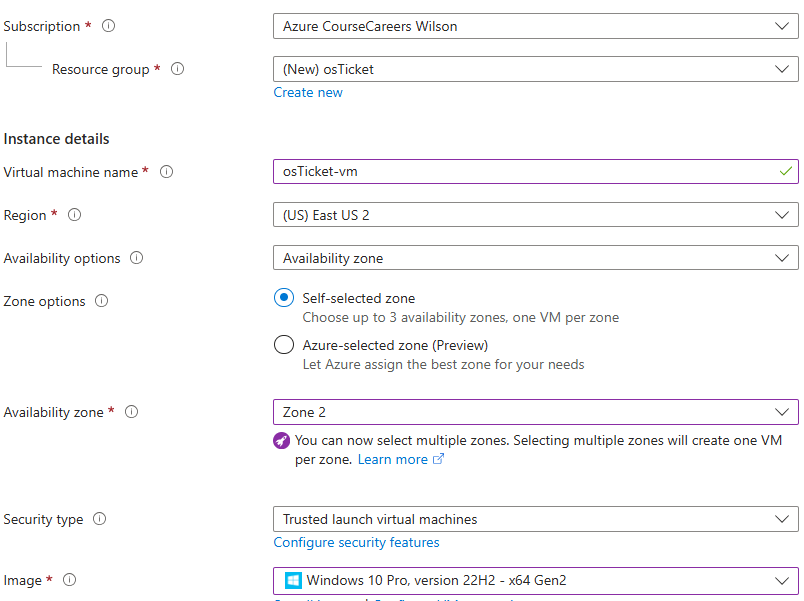The height and width of the screenshot is (601, 804).
Task: Click the Instance details heading
Action: click(x=56, y=139)
